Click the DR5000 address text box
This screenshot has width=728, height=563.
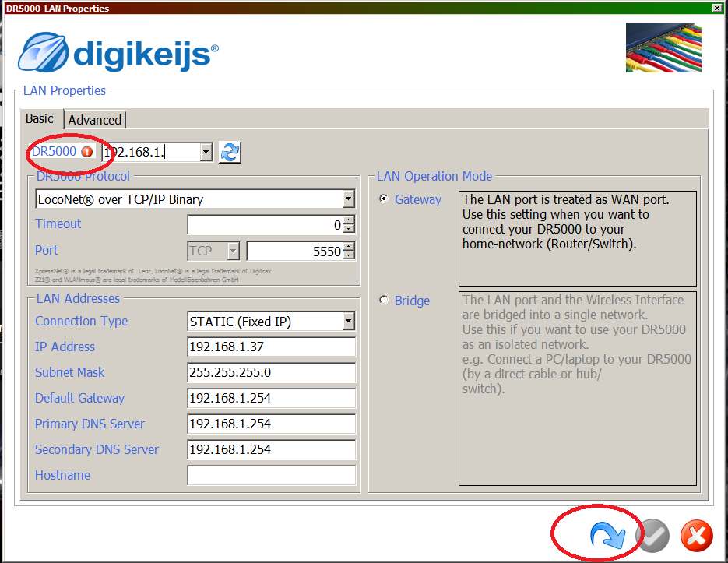[x=151, y=152]
